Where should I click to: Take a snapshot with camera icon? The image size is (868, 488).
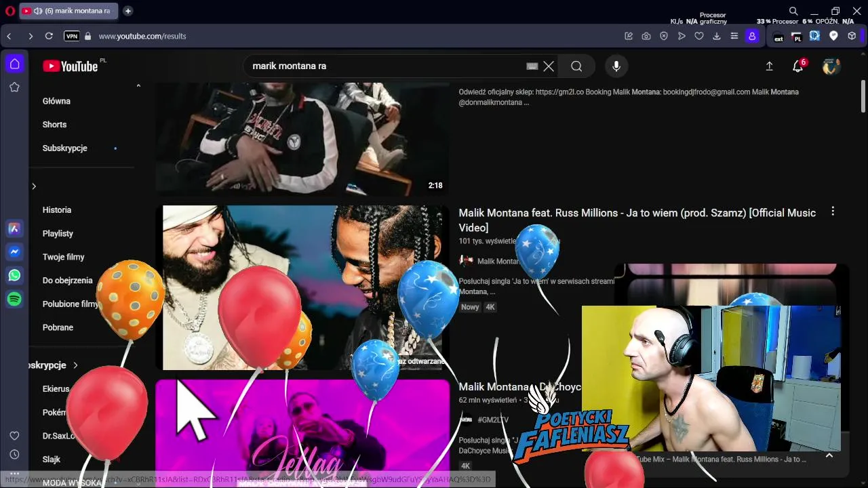646,36
